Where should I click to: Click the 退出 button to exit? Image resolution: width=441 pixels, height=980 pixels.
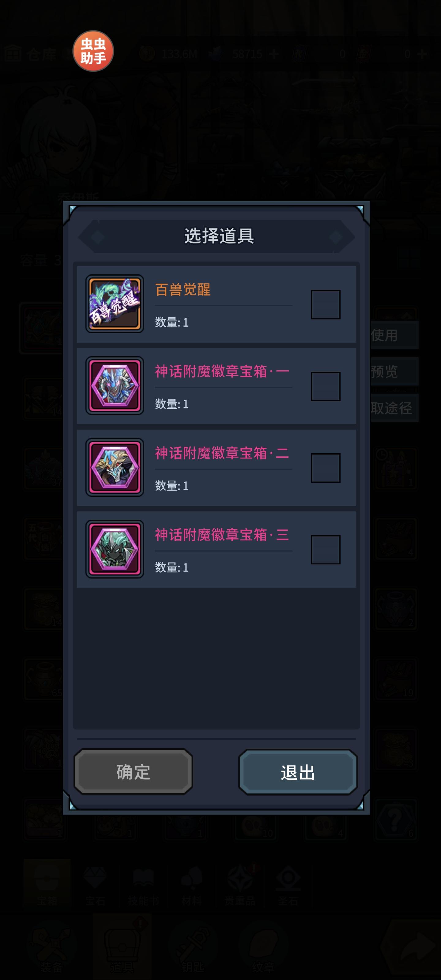298,772
